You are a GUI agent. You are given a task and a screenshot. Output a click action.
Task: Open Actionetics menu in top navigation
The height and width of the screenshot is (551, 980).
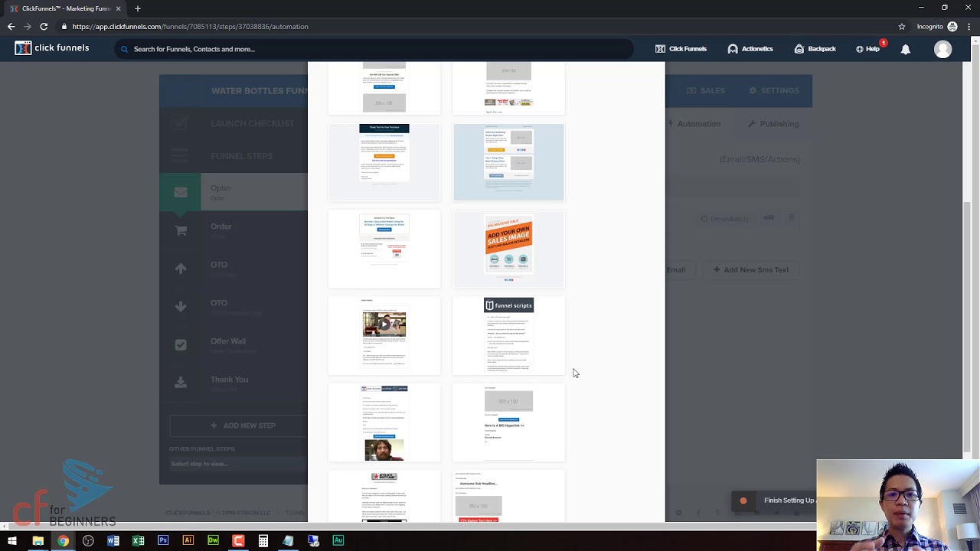750,49
